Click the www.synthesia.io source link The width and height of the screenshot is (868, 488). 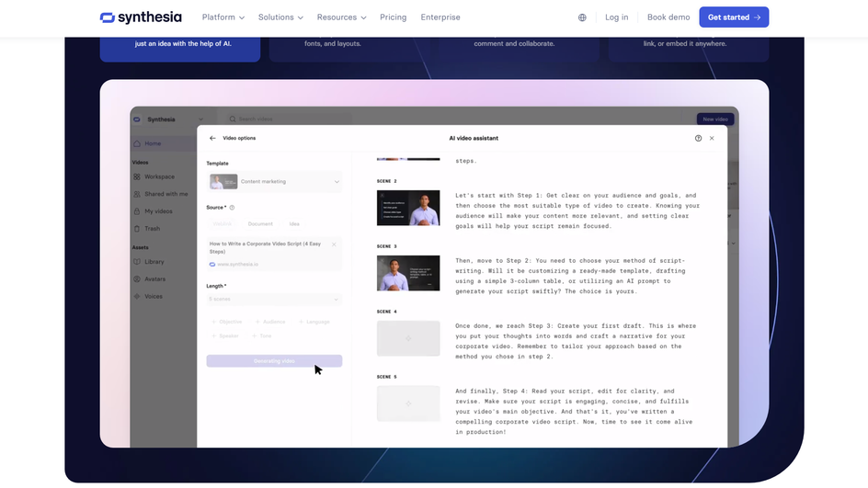coord(237,264)
